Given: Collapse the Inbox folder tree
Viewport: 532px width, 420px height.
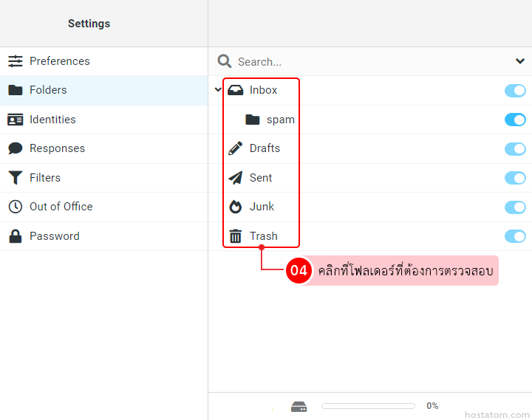Looking at the screenshot, I should (x=217, y=90).
